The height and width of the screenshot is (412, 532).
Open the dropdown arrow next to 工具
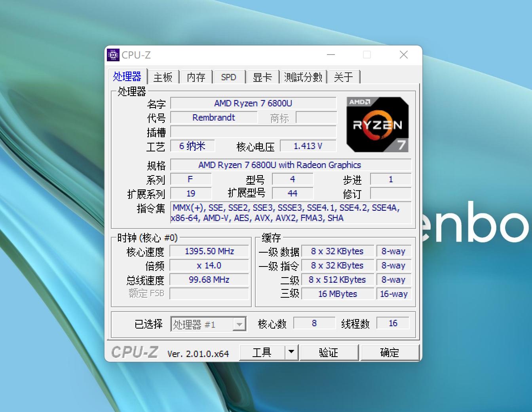[x=292, y=352]
